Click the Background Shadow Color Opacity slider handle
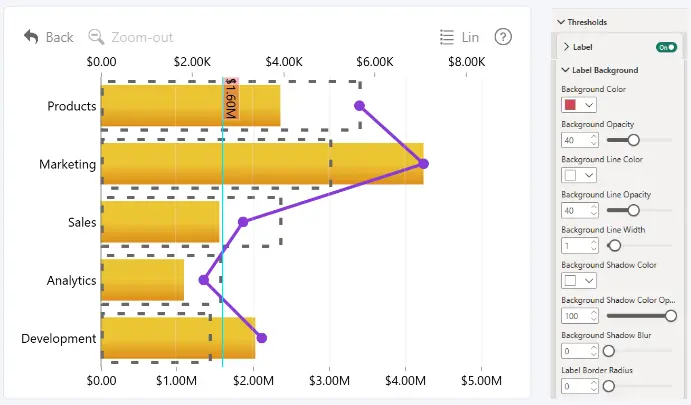 pyautogui.click(x=671, y=316)
